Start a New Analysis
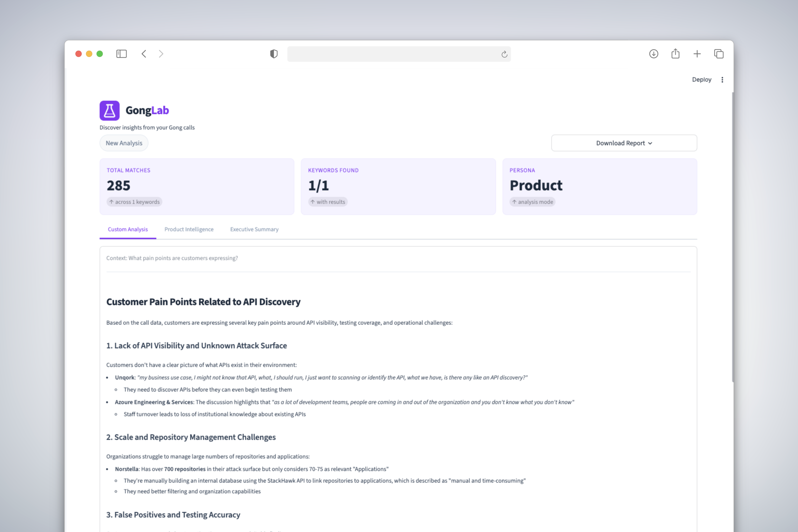Image resolution: width=798 pixels, height=532 pixels. click(123, 143)
